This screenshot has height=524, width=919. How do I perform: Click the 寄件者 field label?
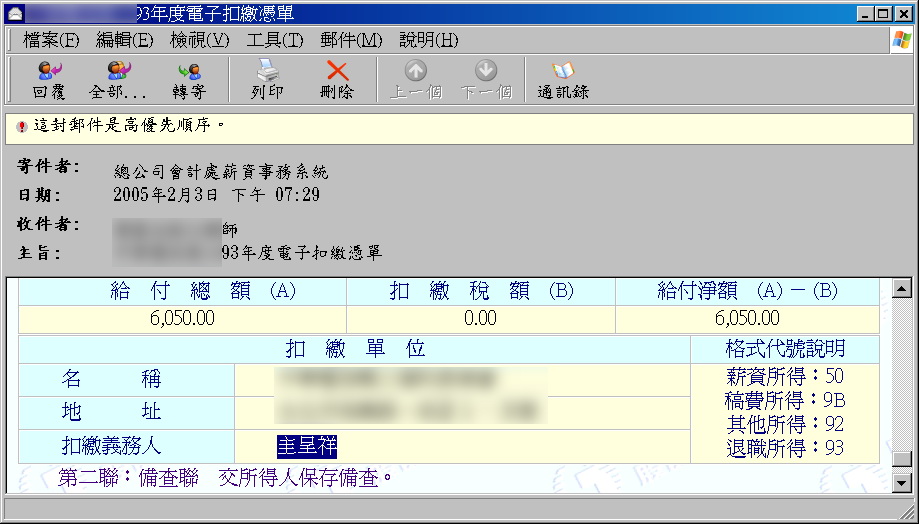(x=48, y=166)
